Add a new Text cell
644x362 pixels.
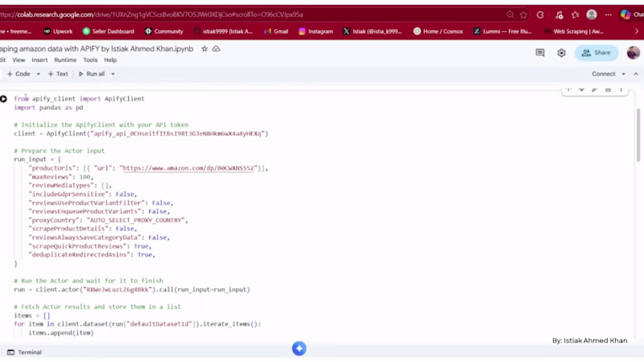[58, 74]
